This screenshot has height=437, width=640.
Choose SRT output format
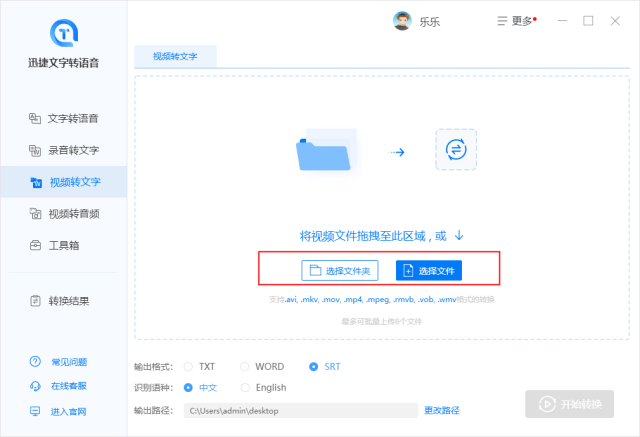[314, 367]
